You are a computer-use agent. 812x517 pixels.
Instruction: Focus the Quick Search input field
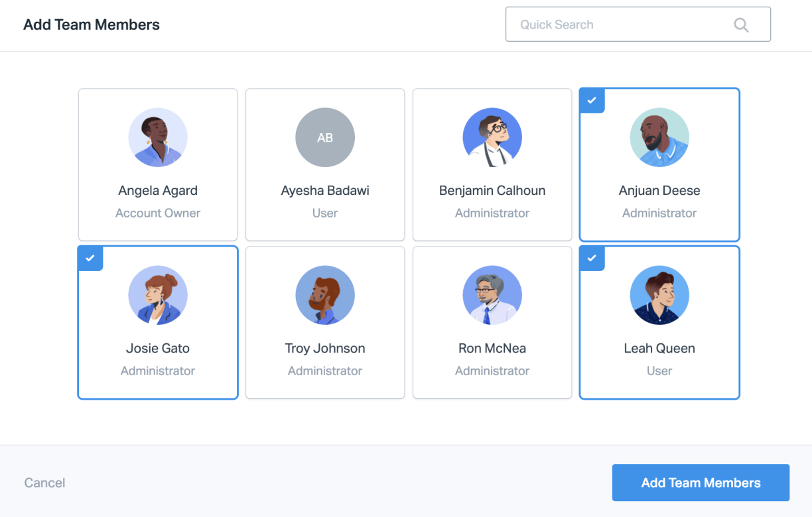[x=617, y=25]
